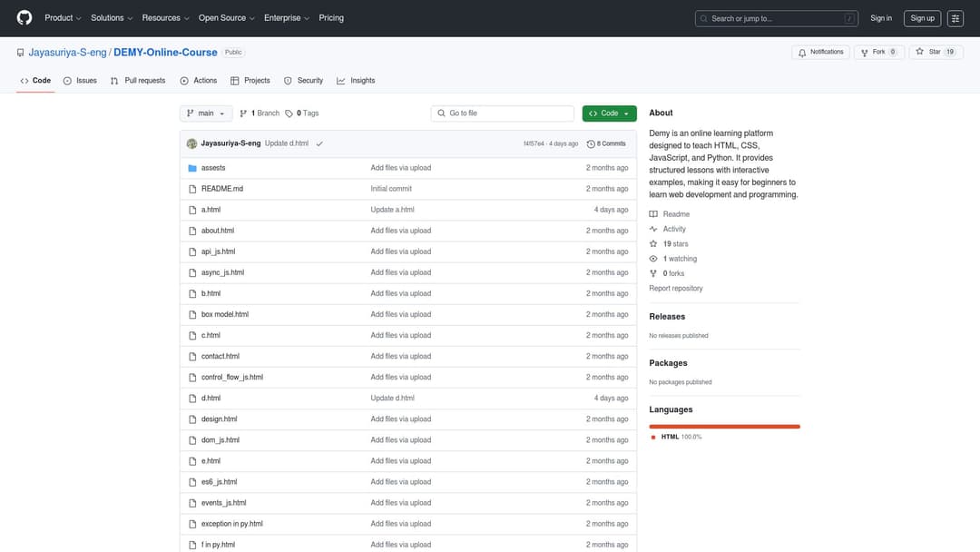
Task: Switch to the Insights tab
Action: click(356, 81)
